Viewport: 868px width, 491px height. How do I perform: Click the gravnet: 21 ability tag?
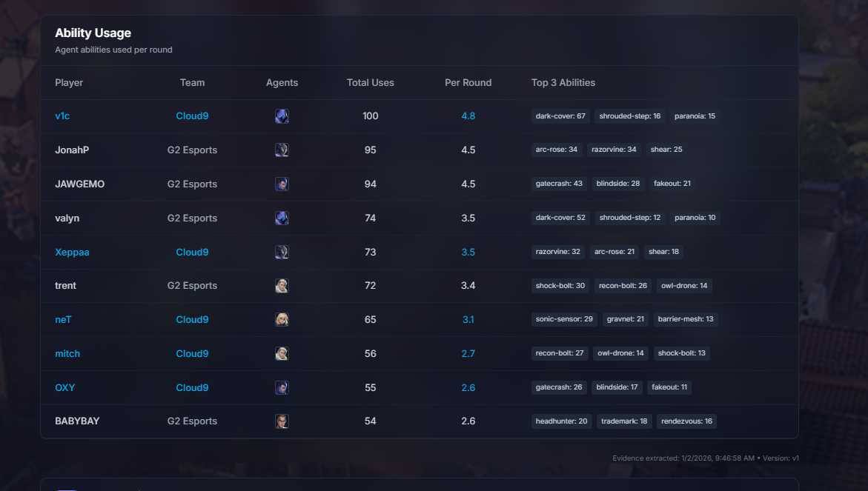(x=626, y=319)
